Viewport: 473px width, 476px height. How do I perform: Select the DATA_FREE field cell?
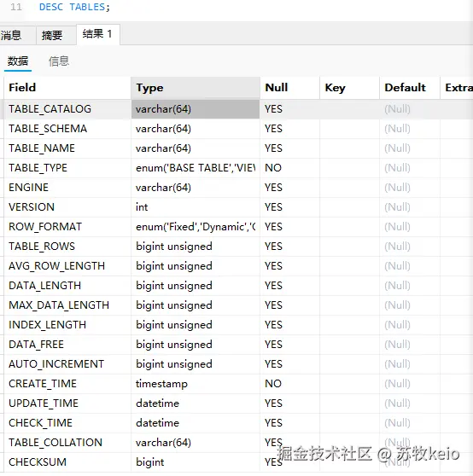pyautogui.click(x=67, y=345)
